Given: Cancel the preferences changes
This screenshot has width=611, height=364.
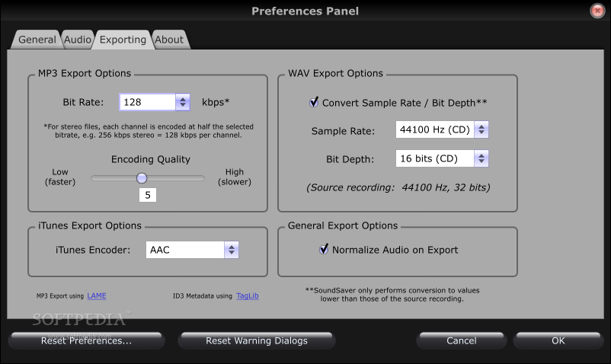Looking at the screenshot, I should (x=462, y=340).
